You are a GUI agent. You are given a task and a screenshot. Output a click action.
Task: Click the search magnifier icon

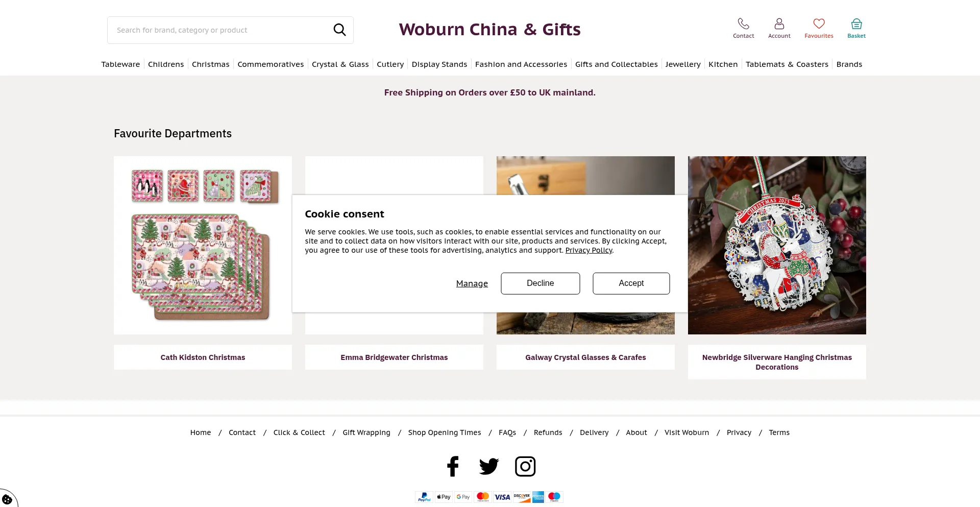pyautogui.click(x=339, y=30)
